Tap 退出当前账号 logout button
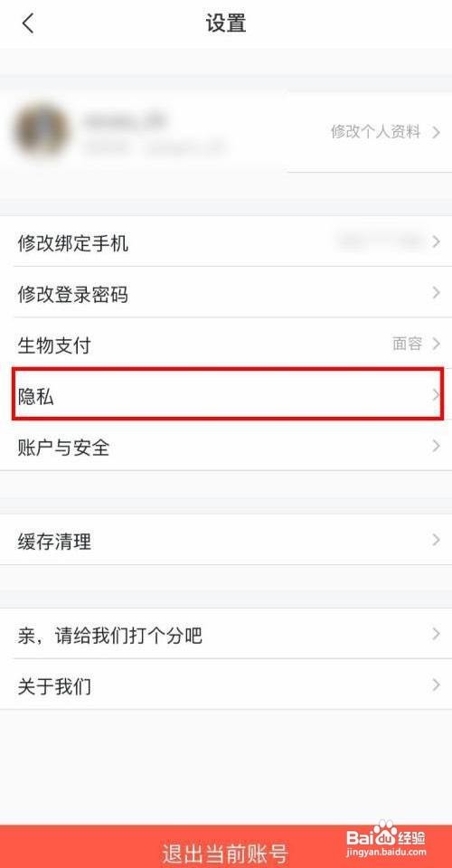The width and height of the screenshot is (452, 868). point(226,846)
